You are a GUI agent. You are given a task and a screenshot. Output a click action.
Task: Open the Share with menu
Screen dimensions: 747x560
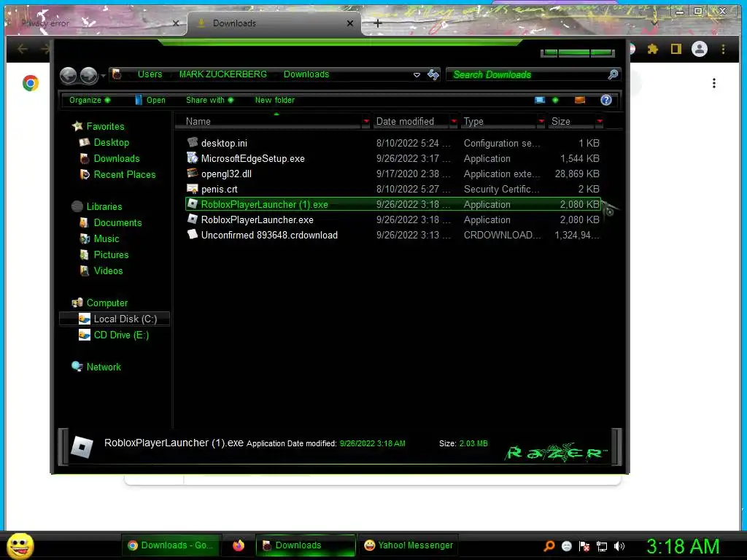(209, 100)
